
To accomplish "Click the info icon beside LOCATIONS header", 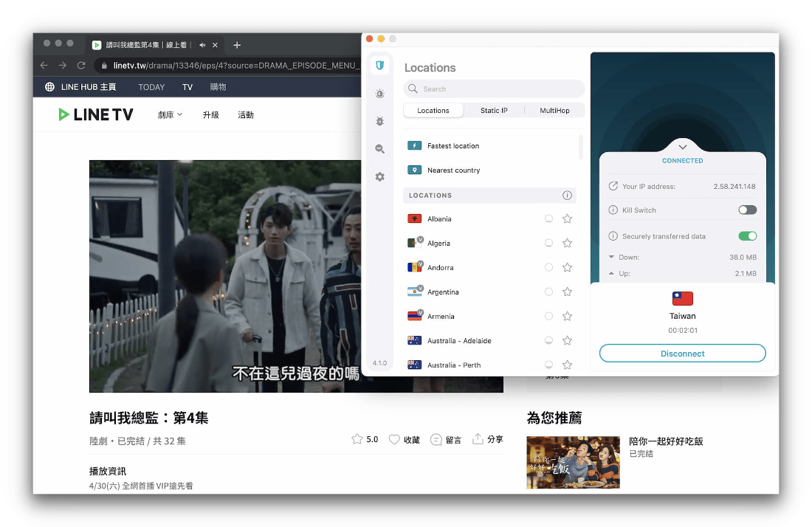I will (x=567, y=195).
